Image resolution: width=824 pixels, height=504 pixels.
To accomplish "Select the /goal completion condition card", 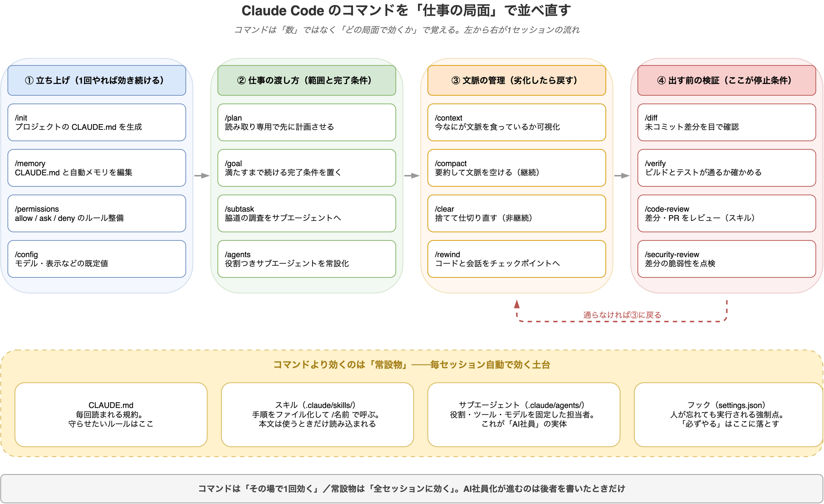I will (307, 168).
